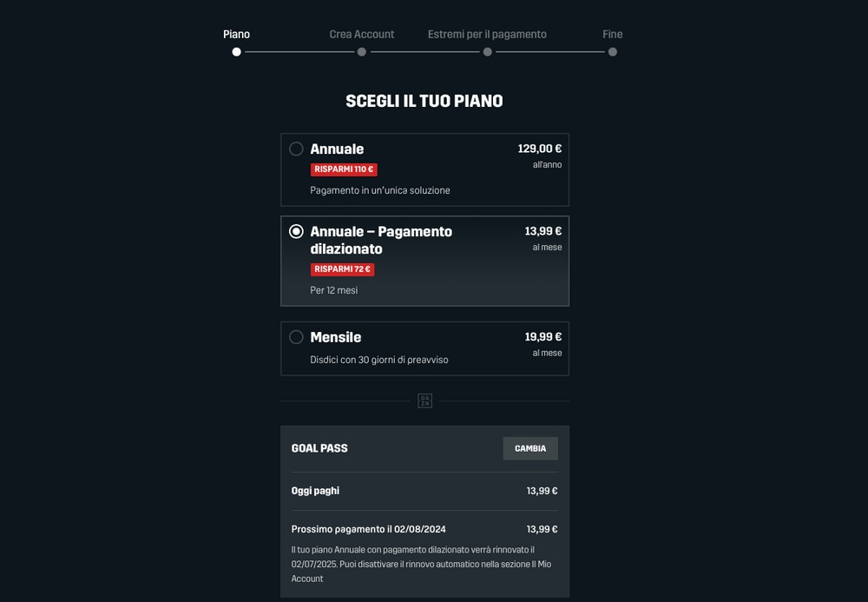The height and width of the screenshot is (602, 868).
Task: Click the Piano progress step dot
Action: click(236, 52)
